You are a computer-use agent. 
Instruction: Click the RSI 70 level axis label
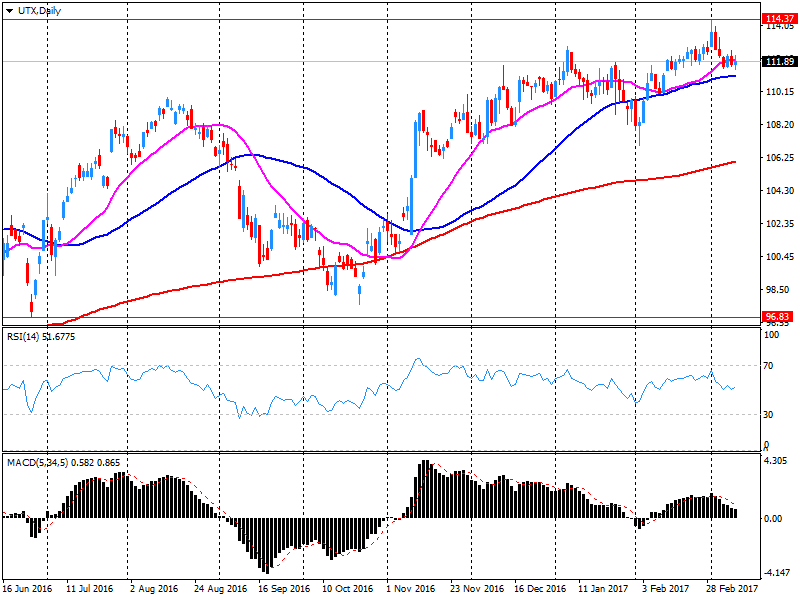click(769, 367)
